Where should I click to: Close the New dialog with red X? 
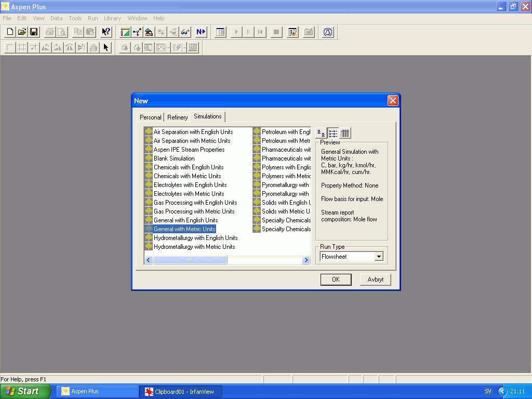pyautogui.click(x=393, y=100)
